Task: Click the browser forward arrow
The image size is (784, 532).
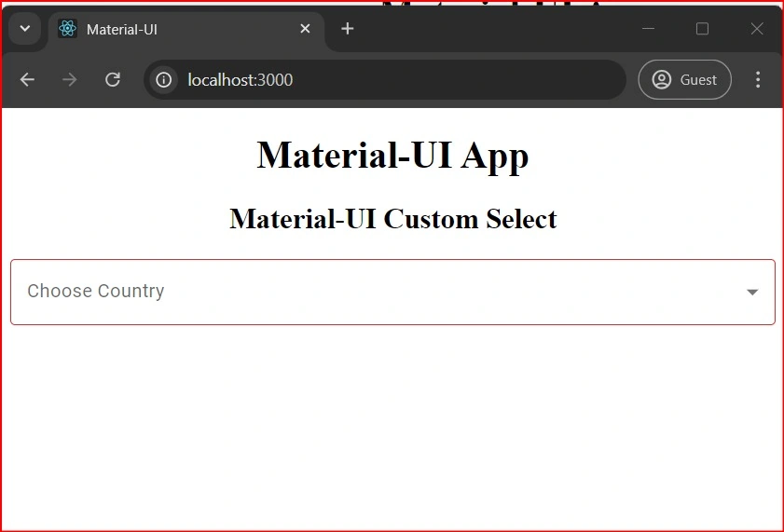Action: point(70,79)
